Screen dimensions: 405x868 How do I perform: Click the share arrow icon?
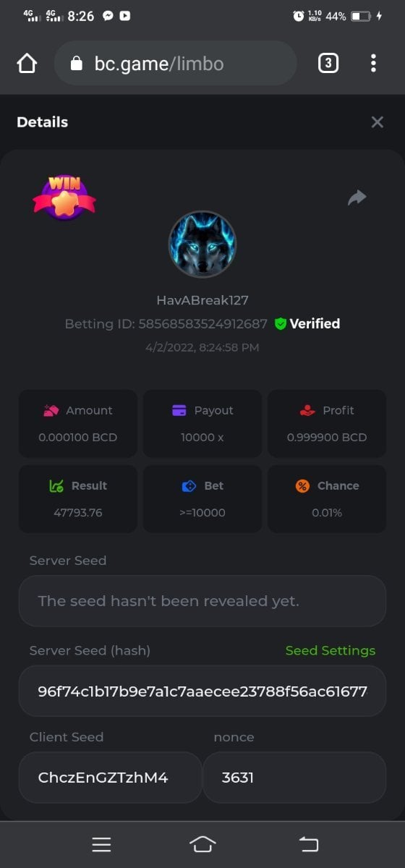tap(357, 197)
